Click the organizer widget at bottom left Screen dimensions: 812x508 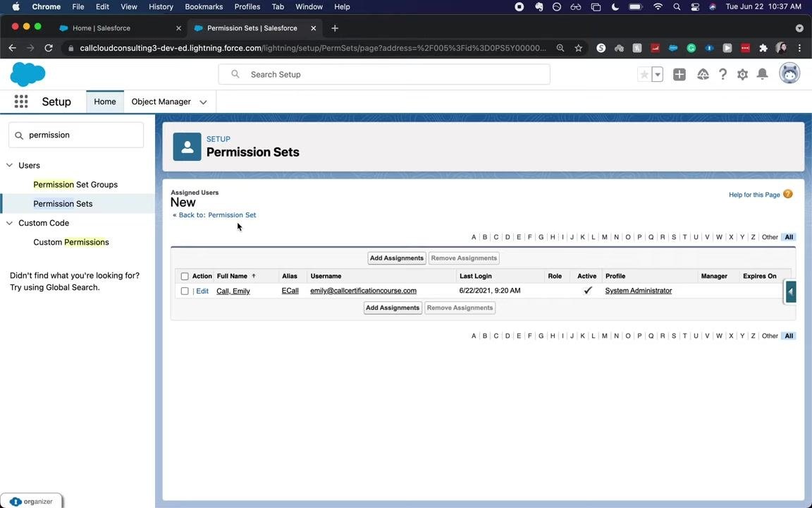tap(32, 501)
